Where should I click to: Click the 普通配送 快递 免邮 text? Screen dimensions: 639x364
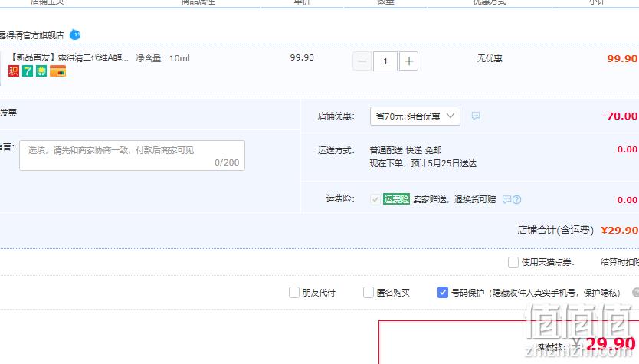pyautogui.click(x=405, y=150)
